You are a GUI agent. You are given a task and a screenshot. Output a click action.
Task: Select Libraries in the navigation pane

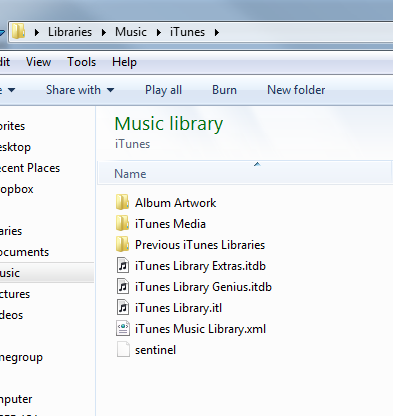coord(11,231)
